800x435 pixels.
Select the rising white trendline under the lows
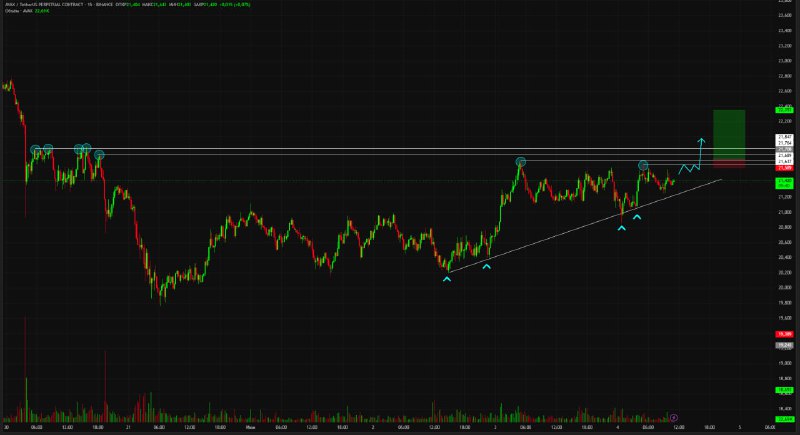(585, 225)
